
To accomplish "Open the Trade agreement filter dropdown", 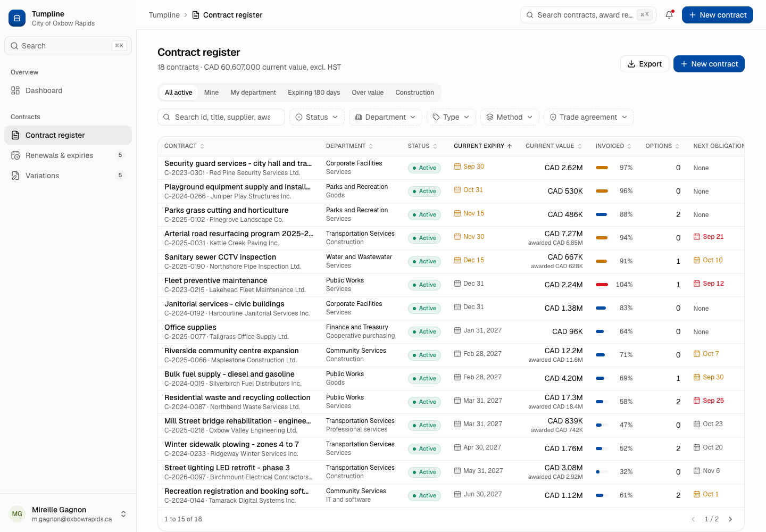I will 588,117.
